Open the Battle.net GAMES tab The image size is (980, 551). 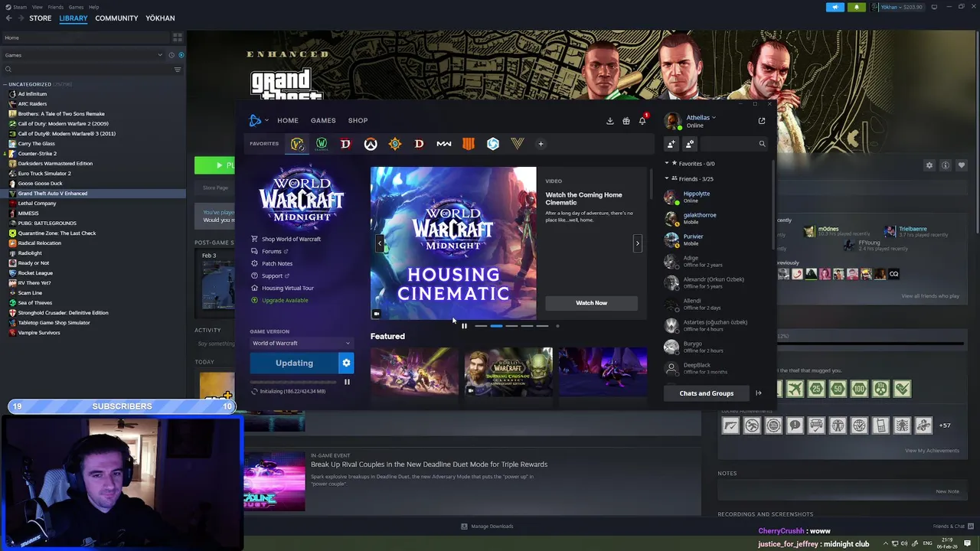(x=323, y=120)
